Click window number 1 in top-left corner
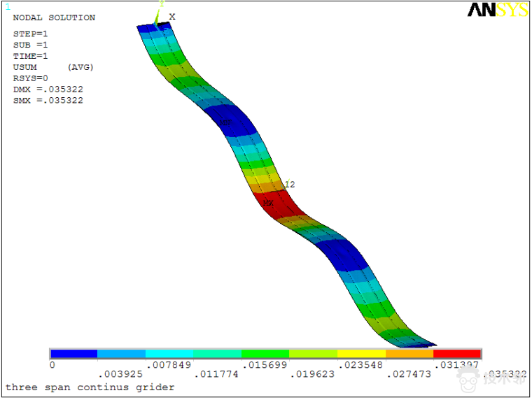 (x=8, y=7)
